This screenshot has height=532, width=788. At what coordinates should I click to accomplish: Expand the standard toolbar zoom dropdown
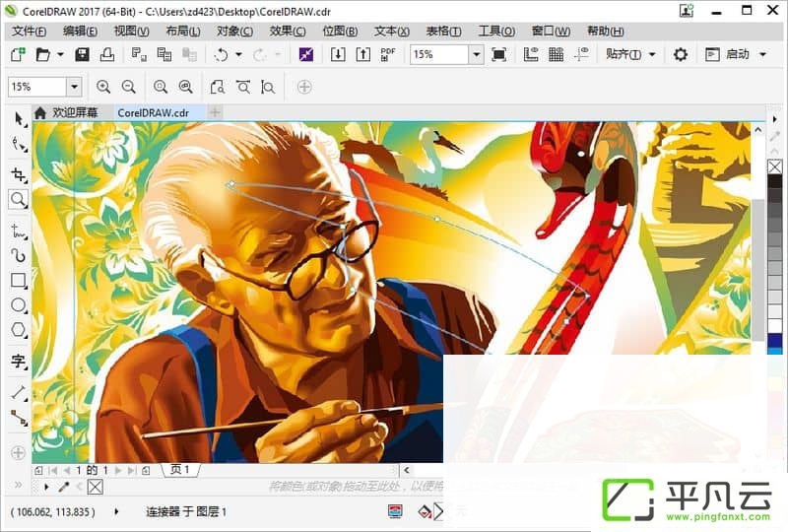(x=477, y=54)
